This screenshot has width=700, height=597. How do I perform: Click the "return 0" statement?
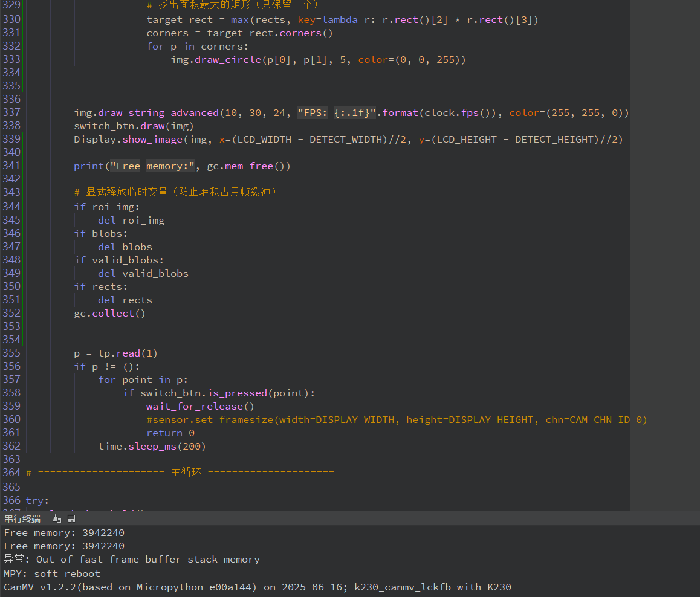(x=170, y=433)
